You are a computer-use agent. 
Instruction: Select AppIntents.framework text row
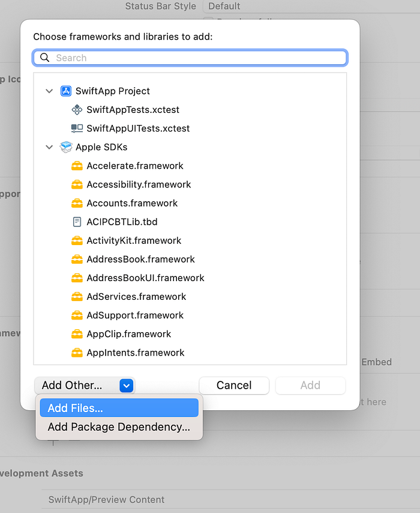point(136,353)
